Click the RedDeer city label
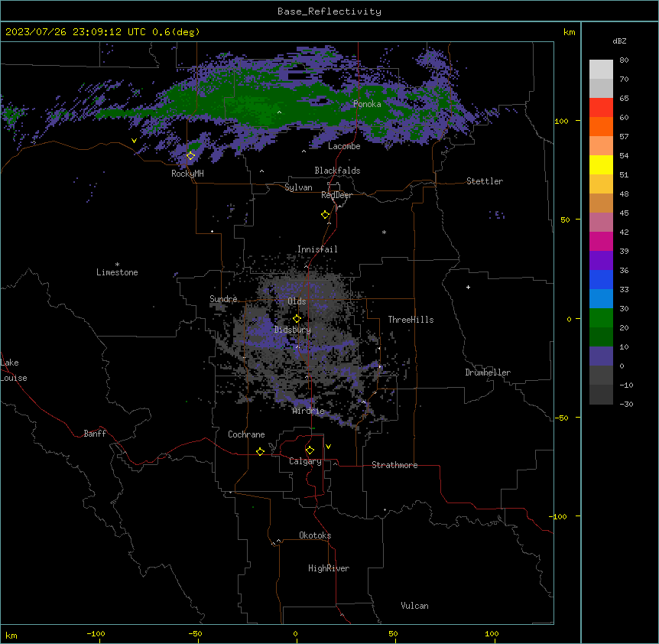Viewport: 659px width, 644px height. (x=336, y=195)
